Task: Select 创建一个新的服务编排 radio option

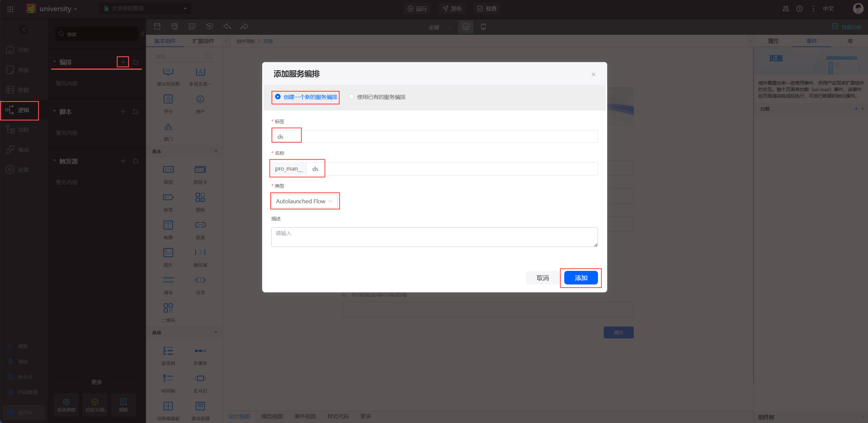Action: 278,97
